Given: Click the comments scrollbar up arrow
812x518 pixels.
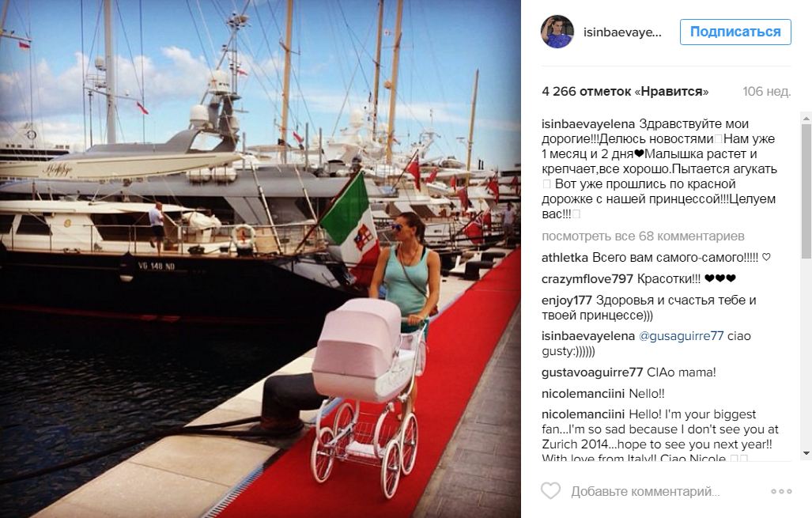Looking at the screenshot, I should [806, 118].
